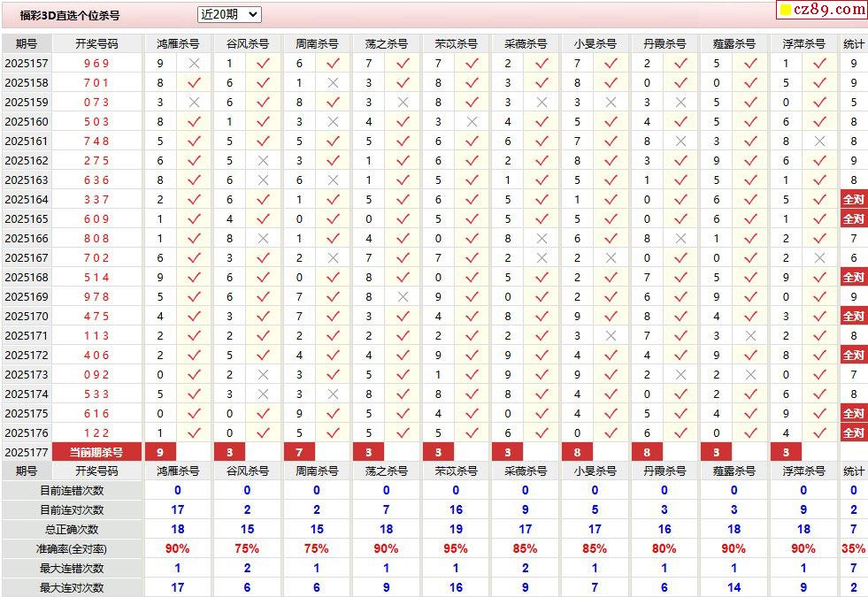Select period number 2025177
Screen dimensions: 868x597
coord(26,453)
